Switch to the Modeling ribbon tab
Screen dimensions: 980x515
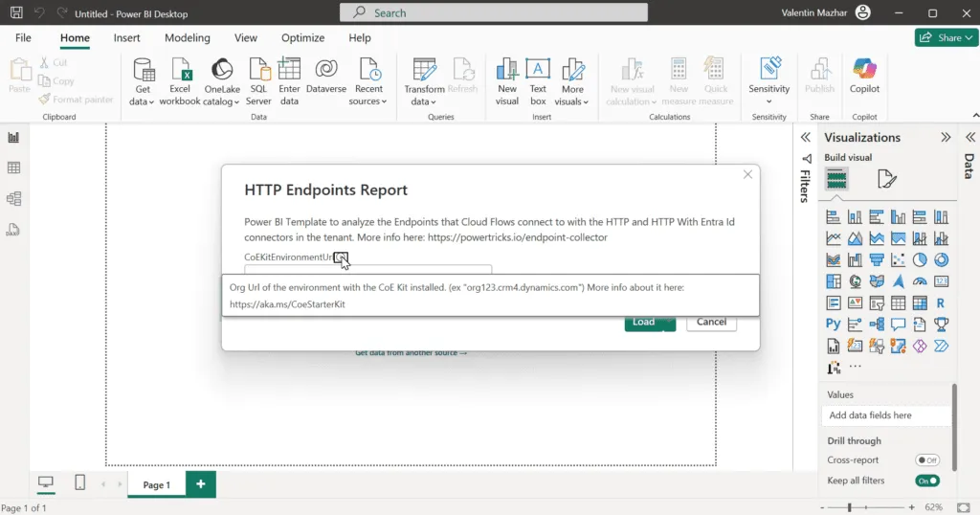coord(188,37)
